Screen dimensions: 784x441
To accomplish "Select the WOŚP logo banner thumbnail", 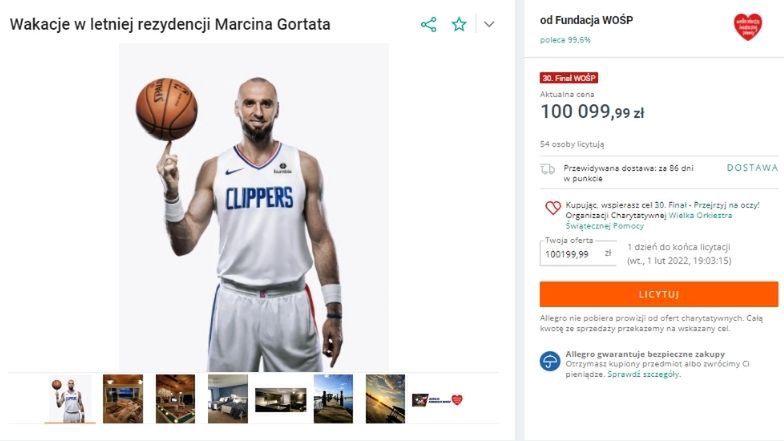I will [438, 399].
